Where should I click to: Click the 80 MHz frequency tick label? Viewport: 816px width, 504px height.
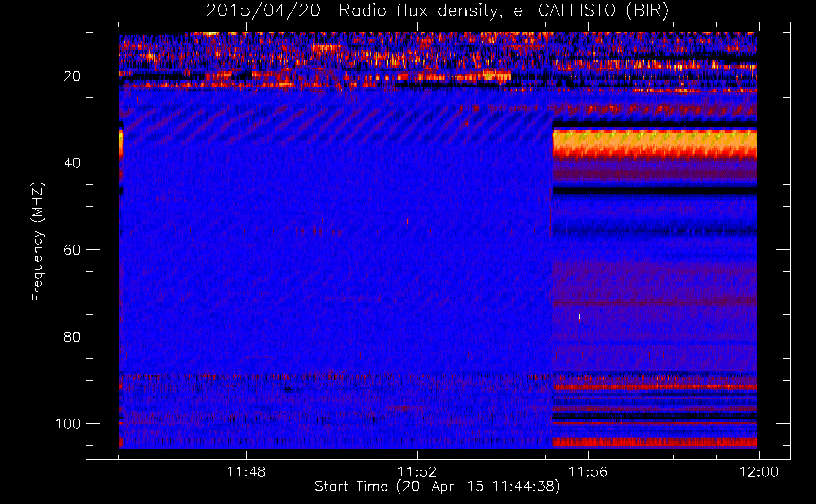pos(72,337)
